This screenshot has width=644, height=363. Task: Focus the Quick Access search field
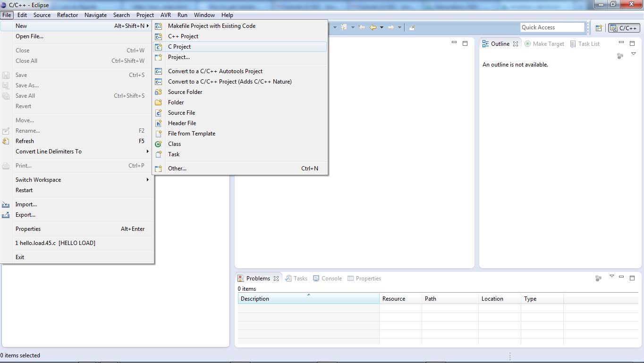pyautogui.click(x=552, y=27)
